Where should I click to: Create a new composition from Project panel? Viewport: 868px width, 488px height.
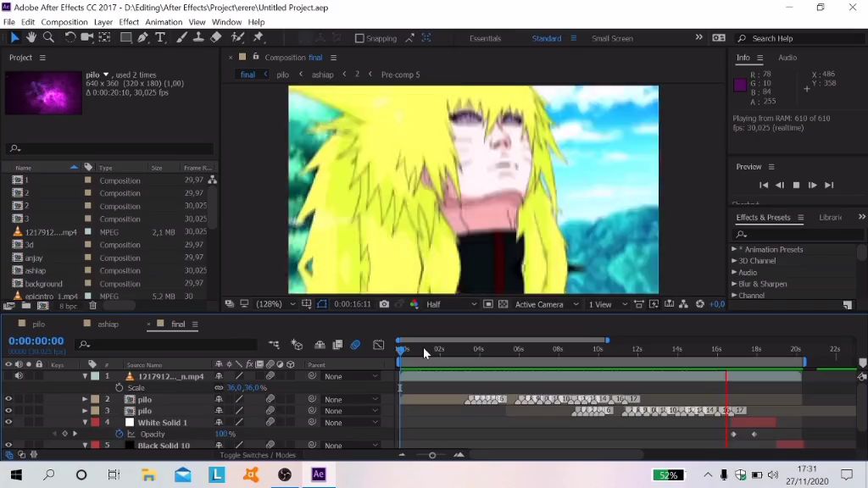pyautogui.click(x=42, y=306)
